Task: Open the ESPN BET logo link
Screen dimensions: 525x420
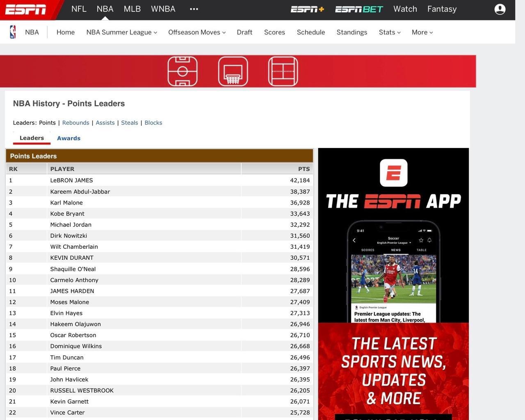Action: (359, 9)
